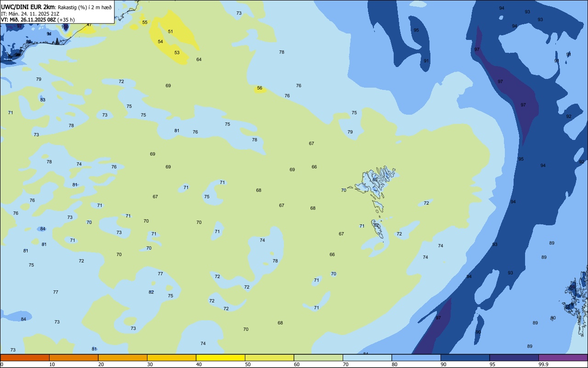Click the humidity value 51 in yellow area
Screen dimensions: 588x368
(x=170, y=32)
